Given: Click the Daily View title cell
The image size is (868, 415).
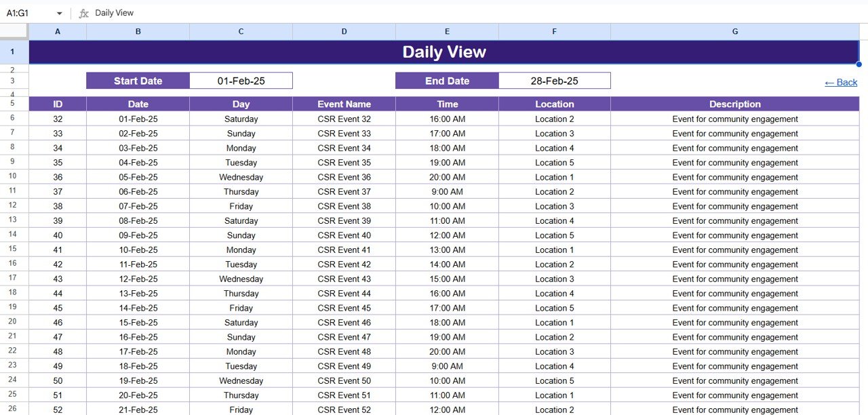Looking at the screenshot, I should tap(444, 52).
